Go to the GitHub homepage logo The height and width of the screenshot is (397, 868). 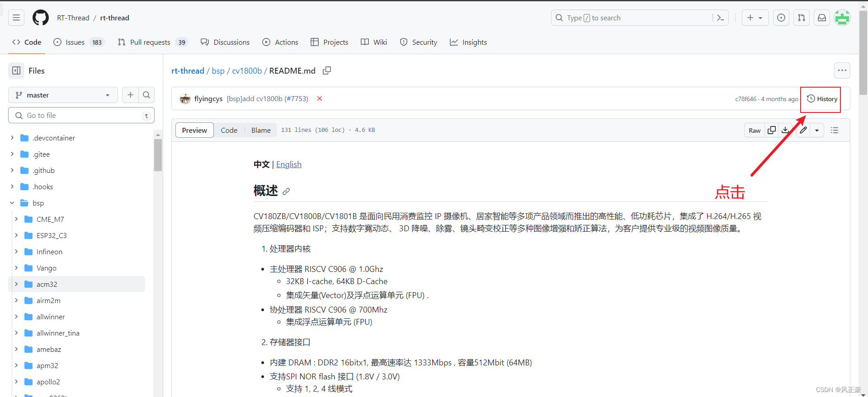pyautogui.click(x=41, y=18)
